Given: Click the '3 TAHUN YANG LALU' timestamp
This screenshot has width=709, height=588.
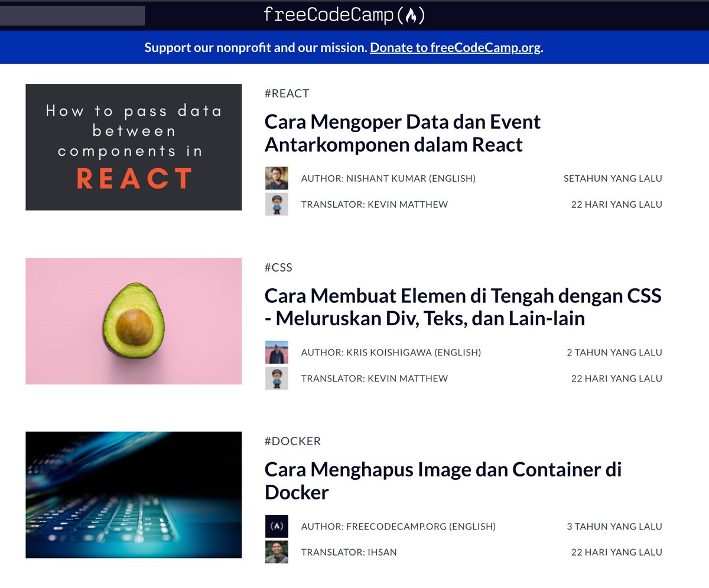Looking at the screenshot, I should 614,526.
